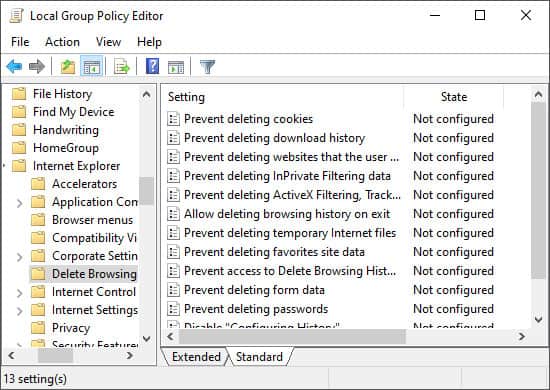Toggle the Show/Hide Action Pane icon
The image size is (550, 390).
click(x=176, y=67)
